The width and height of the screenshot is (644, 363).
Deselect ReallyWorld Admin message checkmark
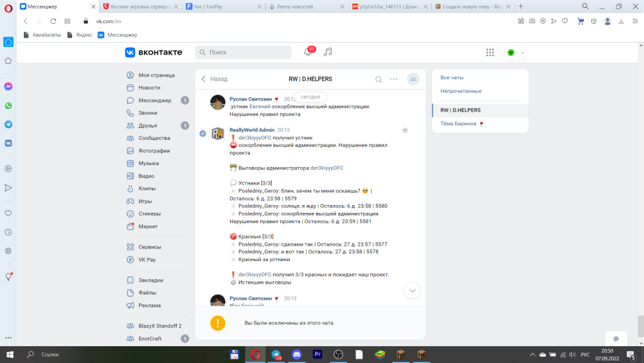tap(202, 133)
